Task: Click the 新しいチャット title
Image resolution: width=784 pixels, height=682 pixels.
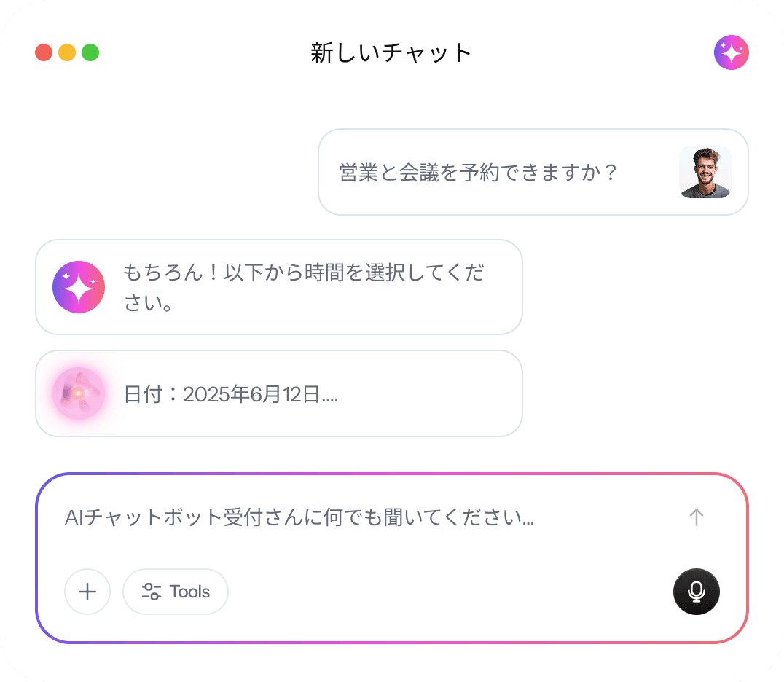Action: pos(392,52)
